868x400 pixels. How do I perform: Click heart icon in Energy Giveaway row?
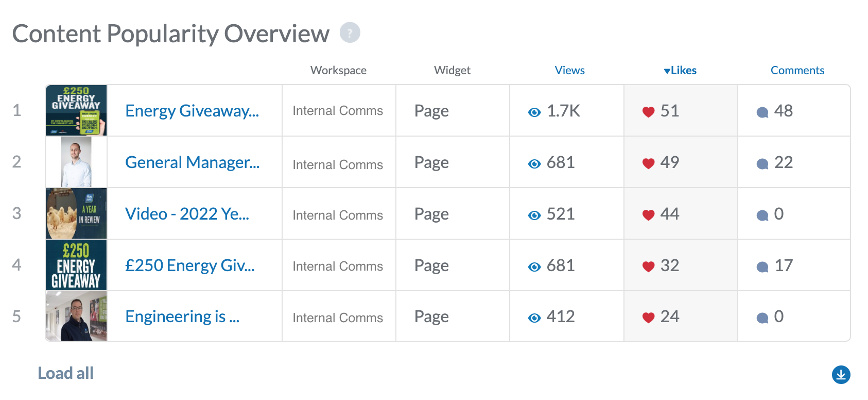[x=648, y=112]
